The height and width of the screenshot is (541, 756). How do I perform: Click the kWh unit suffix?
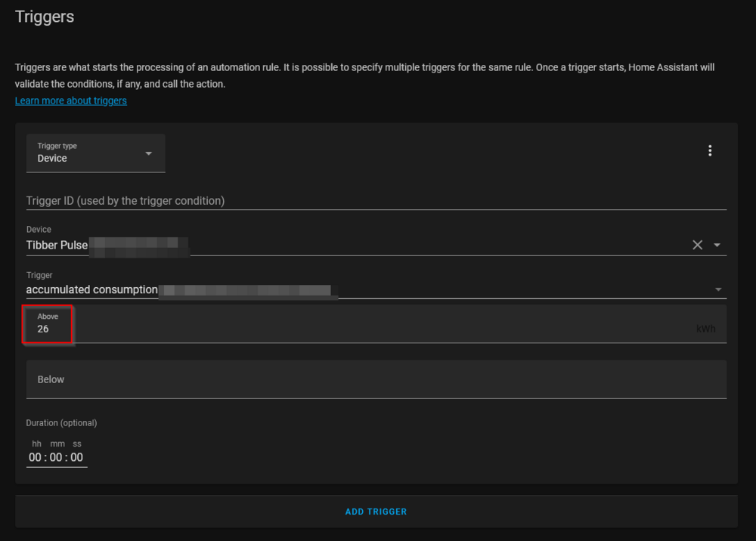(705, 329)
